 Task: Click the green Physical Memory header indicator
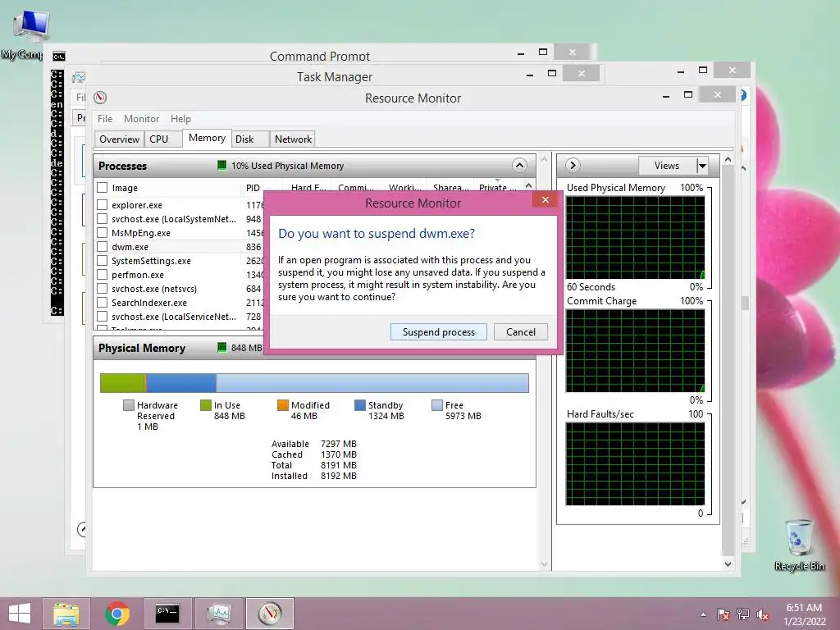[221, 347]
